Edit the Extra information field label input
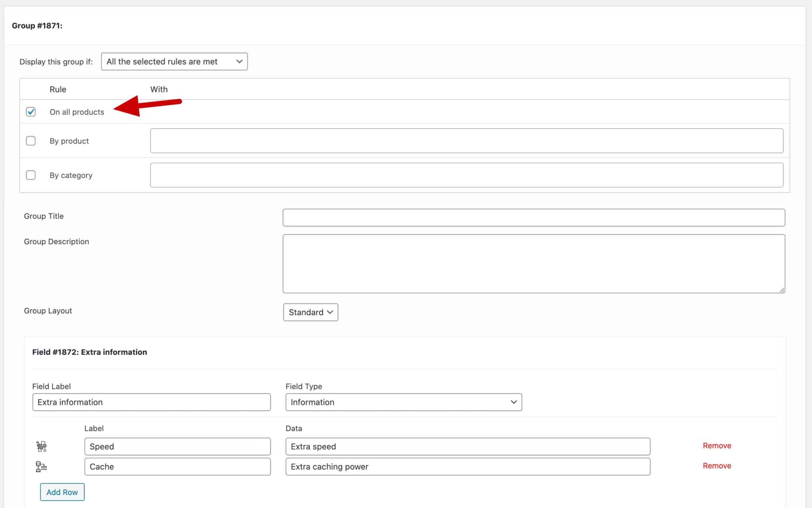812x508 pixels. 151,402
